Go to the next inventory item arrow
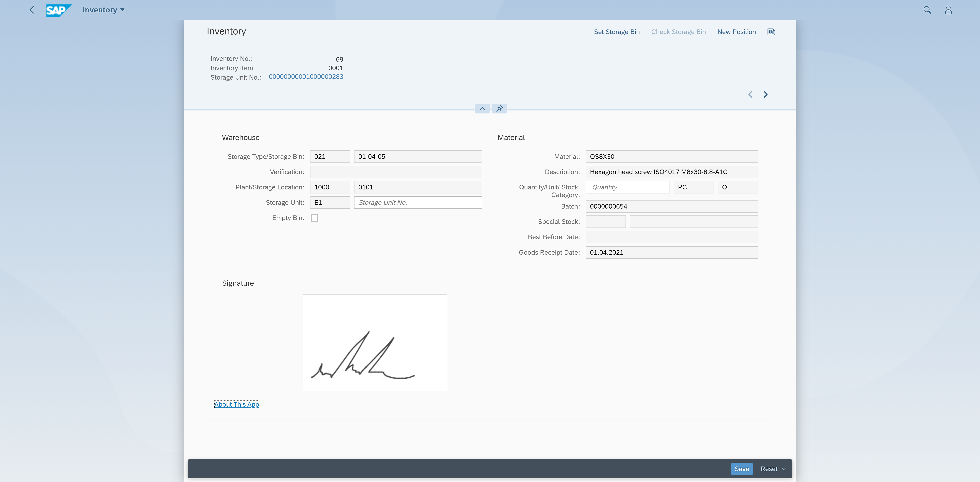Screen dimensions: 980x482 (765, 94)
